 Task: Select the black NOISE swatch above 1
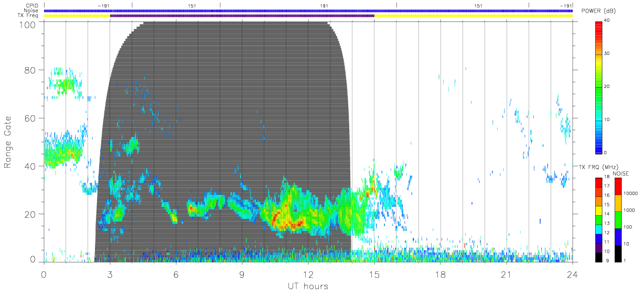point(618,252)
